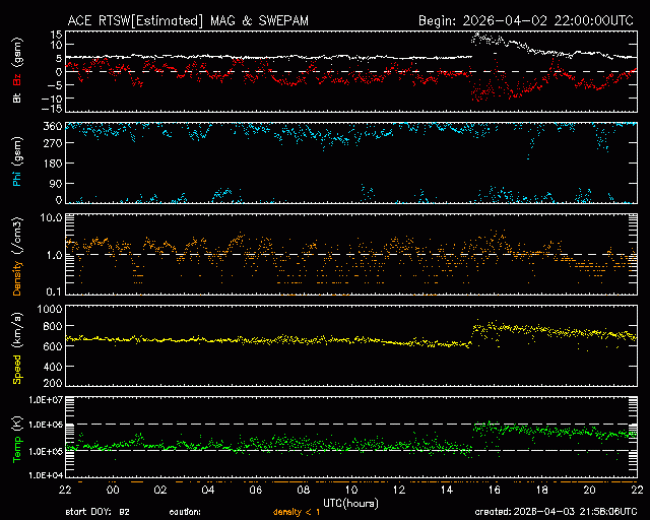The height and width of the screenshot is (520, 650).
Task: Click the "(/cm3)" density unit label
Action: click(x=17, y=236)
